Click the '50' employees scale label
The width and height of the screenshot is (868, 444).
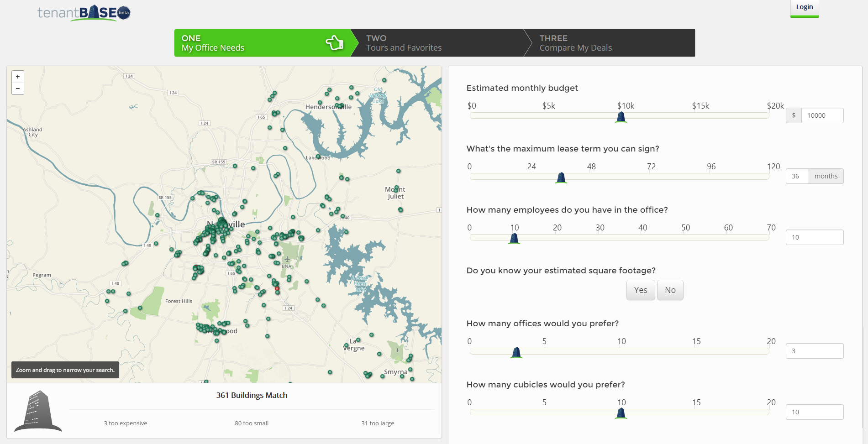click(686, 228)
